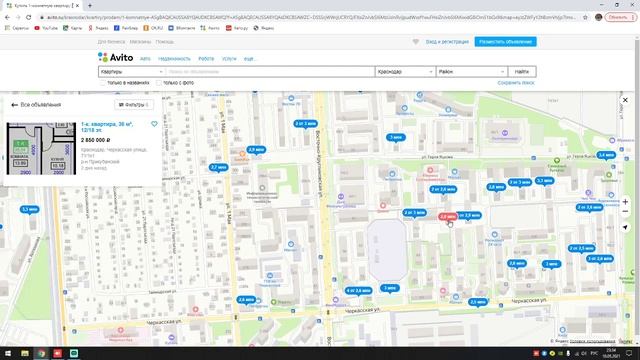Image resolution: width=640 pixels, height=360 pixels.
Task: Open the ВКонтакте bookmark
Action: [182, 28]
